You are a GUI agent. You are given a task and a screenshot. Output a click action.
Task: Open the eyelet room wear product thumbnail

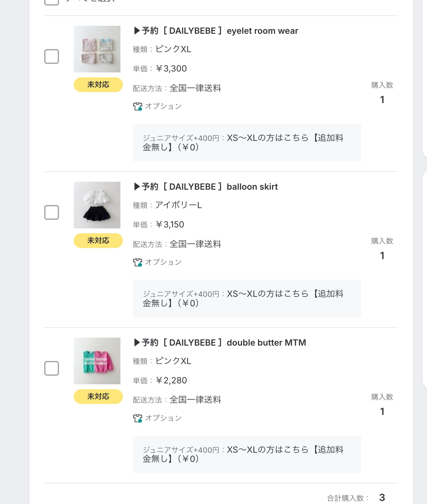[97, 49]
